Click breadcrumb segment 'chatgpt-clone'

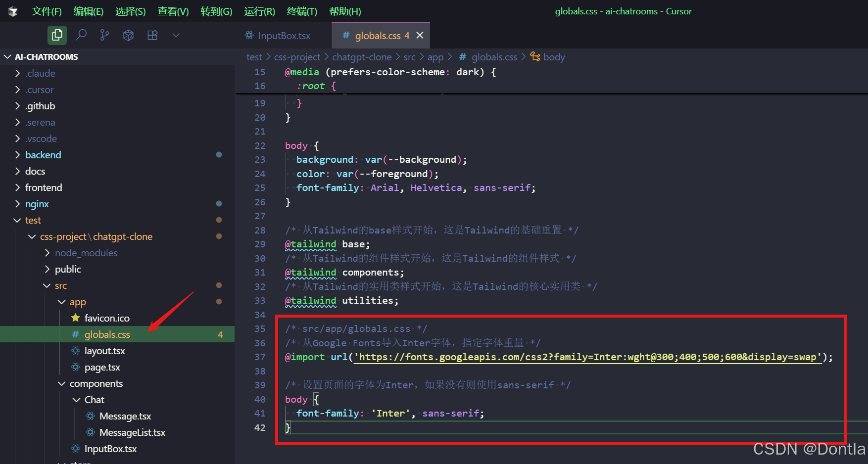click(x=362, y=57)
